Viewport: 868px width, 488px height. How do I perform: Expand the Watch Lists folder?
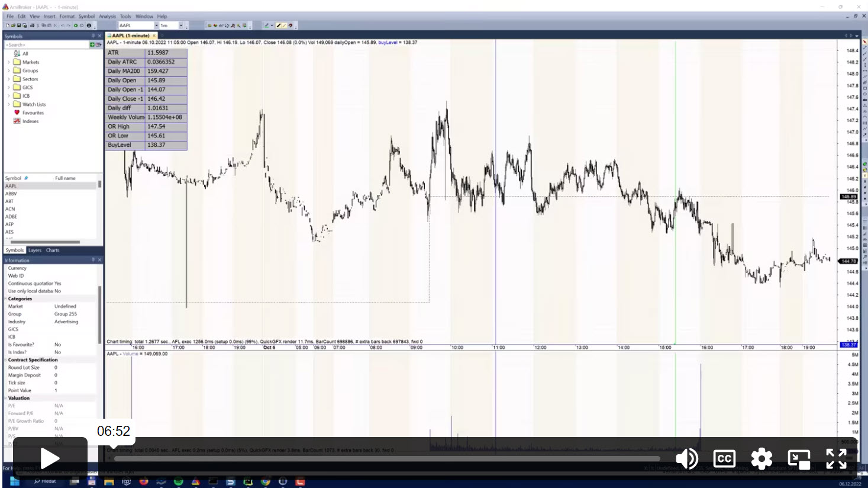click(x=8, y=104)
